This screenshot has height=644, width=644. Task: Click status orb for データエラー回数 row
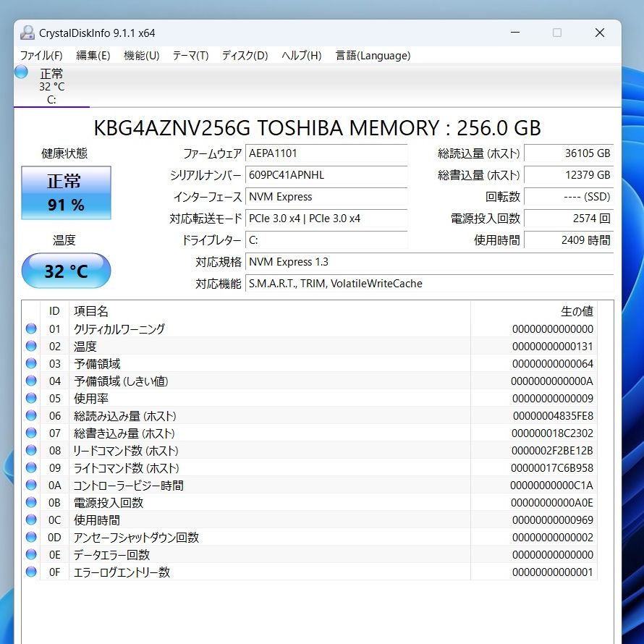pyautogui.click(x=31, y=554)
